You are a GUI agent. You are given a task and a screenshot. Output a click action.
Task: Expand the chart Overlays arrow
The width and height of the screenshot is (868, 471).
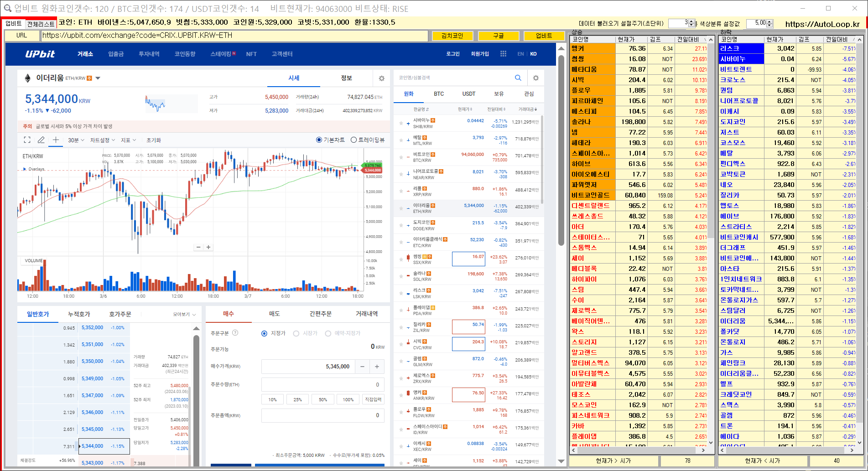pyautogui.click(x=25, y=169)
